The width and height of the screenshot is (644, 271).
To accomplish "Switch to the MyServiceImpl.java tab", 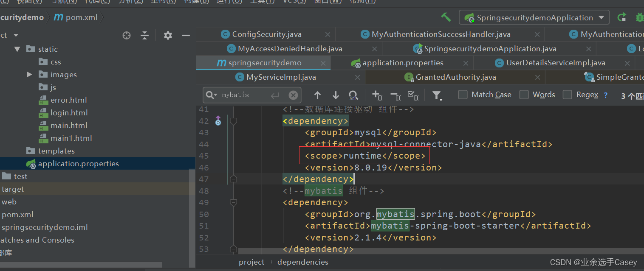I will tap(281, 78).
